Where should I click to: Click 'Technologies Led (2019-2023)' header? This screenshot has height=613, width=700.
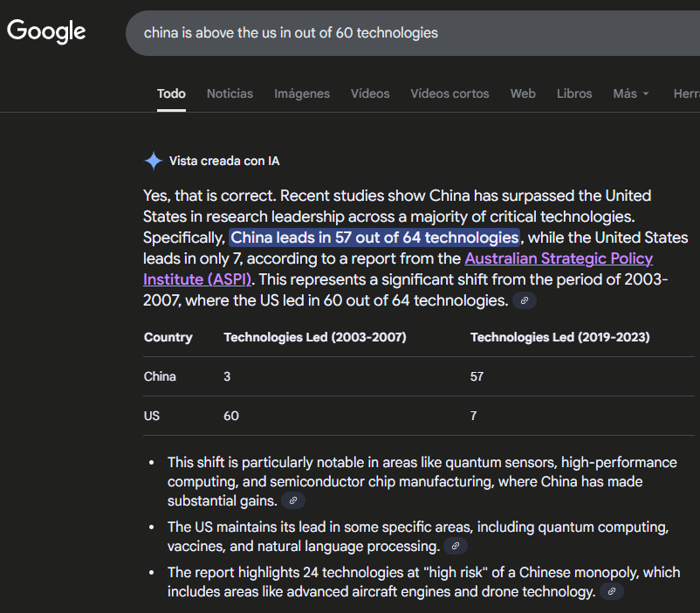[x=559, y=337]
